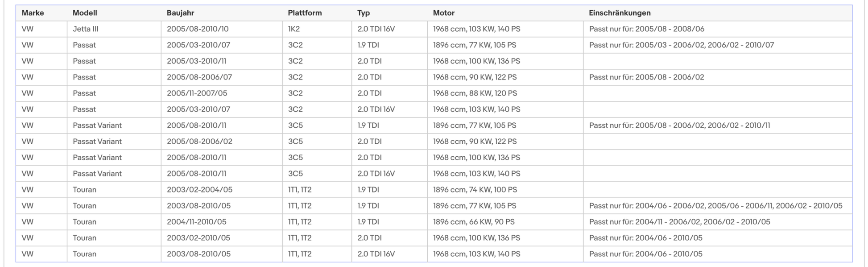Click the restriction 'Passt nur für: 2005/08 - 2006/02'
The image size is (868, 267).
click(x=647, y=77)
